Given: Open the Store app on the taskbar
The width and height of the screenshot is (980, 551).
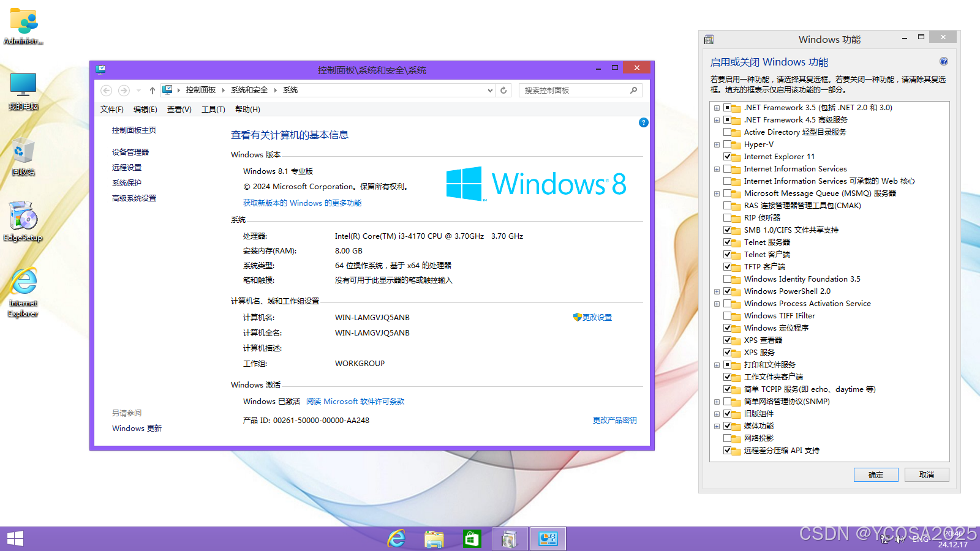Looking at the screenshot, I should click(472, 539).
